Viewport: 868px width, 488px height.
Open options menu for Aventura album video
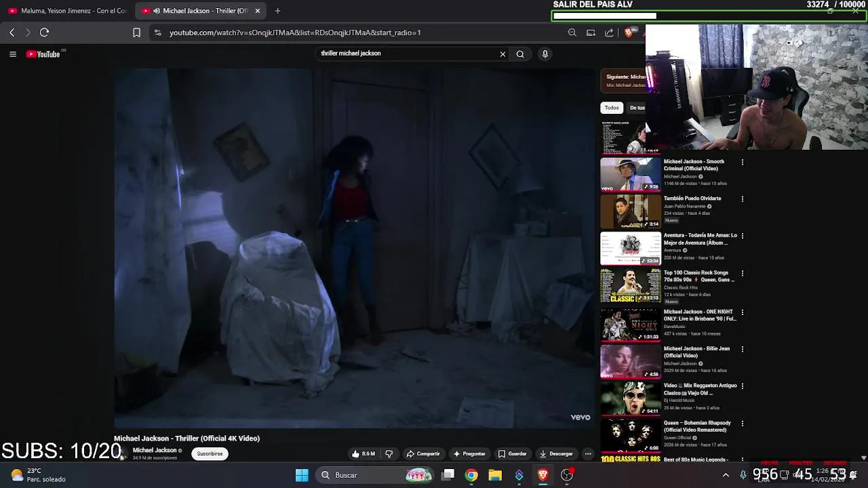[x=743, y=237]
